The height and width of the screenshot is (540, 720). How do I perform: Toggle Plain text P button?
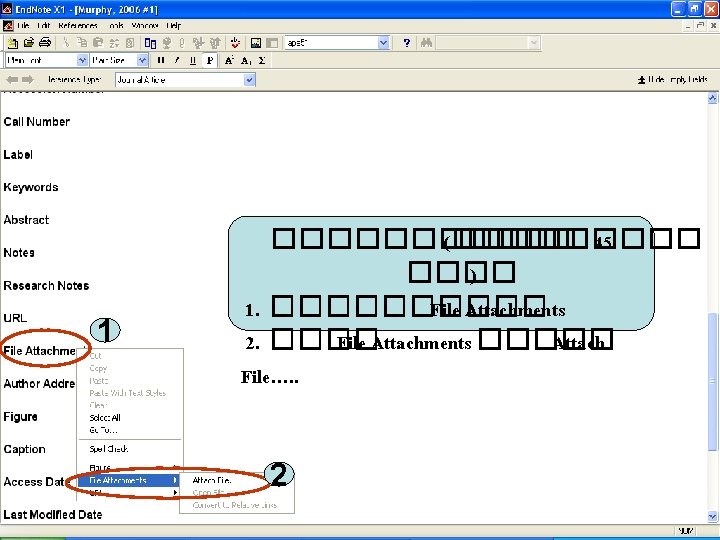[x=209, y=61]
